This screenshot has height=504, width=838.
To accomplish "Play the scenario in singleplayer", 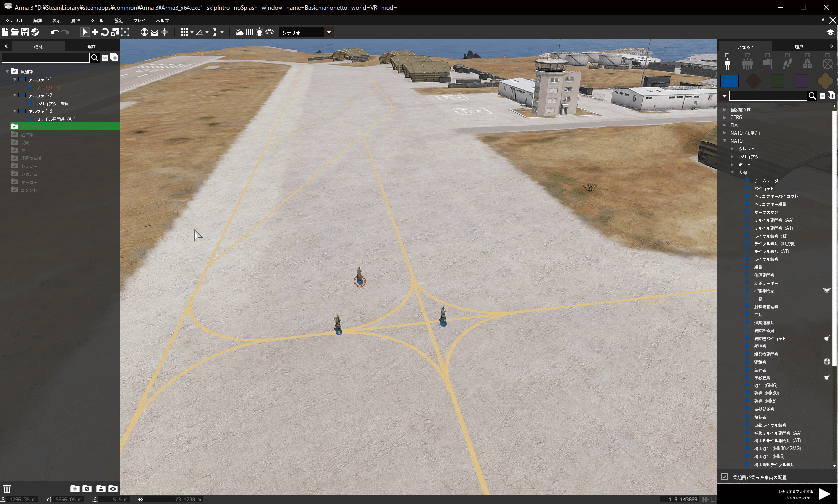I will [824, 493].
